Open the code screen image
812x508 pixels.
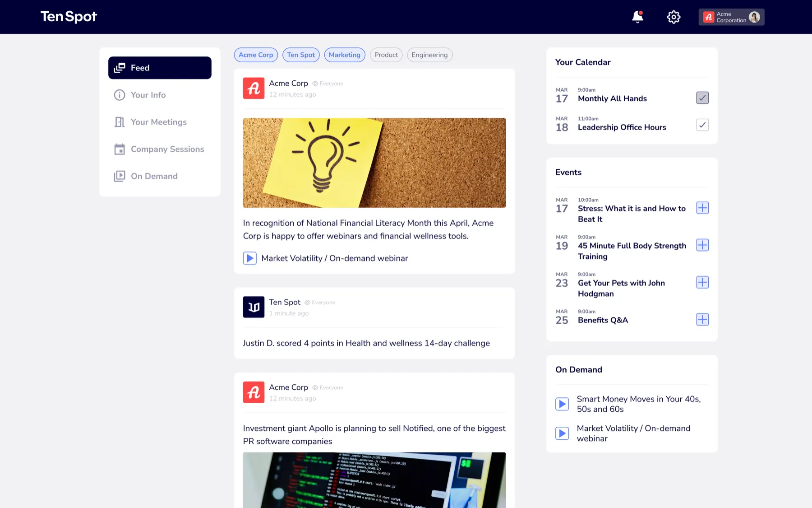[374, 480]
